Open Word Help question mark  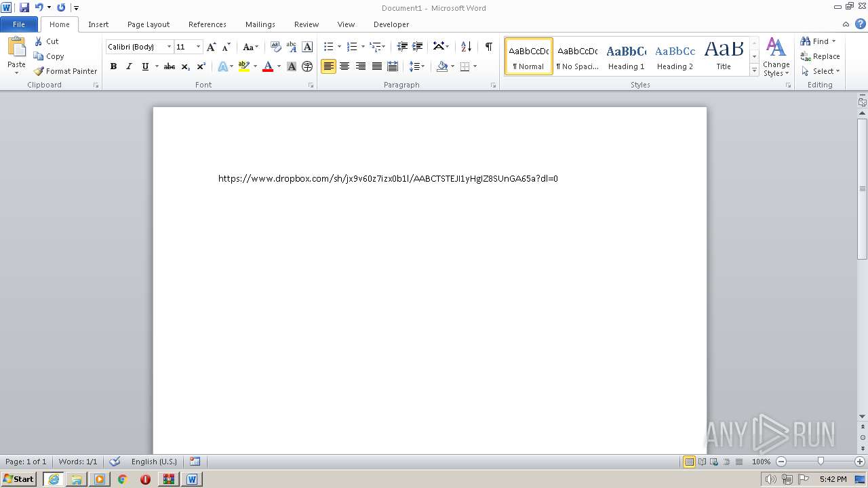pyautogui.click(x=861, y=24)
